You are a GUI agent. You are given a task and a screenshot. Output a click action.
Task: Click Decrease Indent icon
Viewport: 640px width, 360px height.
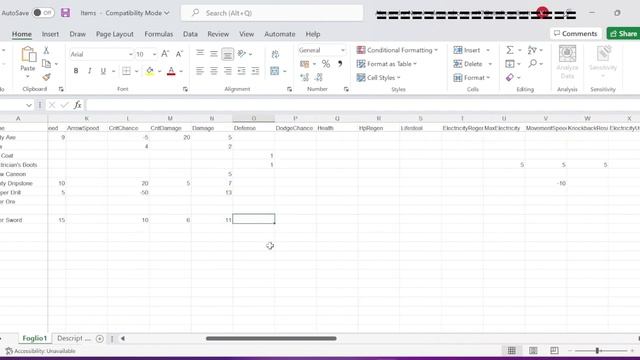(x=242, y=71)
